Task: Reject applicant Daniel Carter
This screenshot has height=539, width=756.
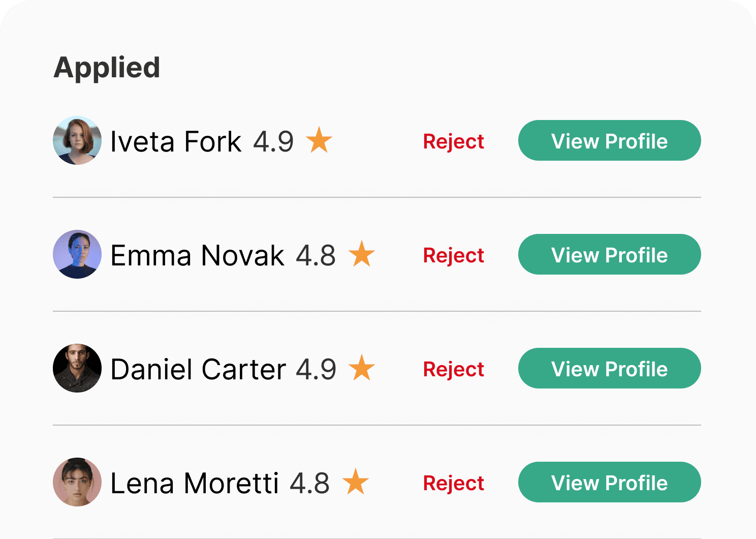Action: click(453, 369)
